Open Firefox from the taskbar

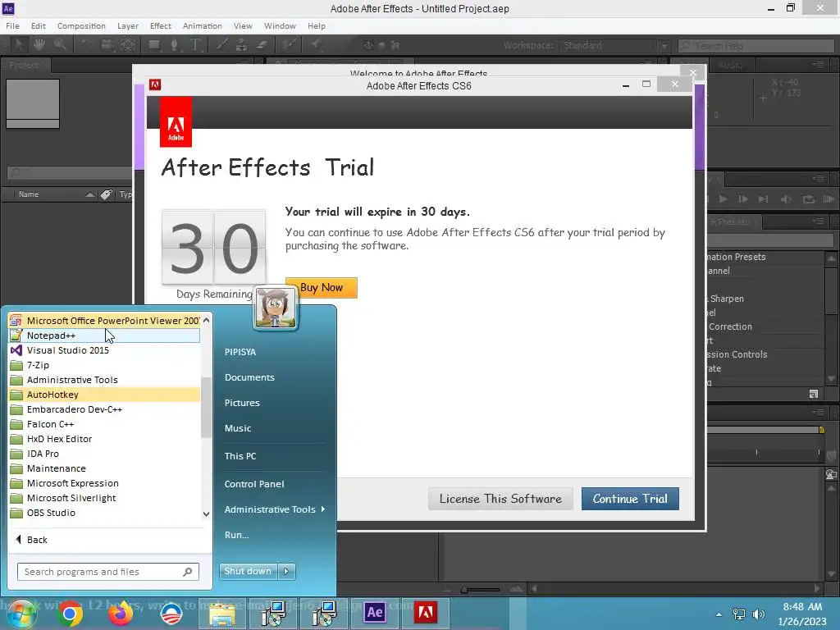(x=120, y=614)
